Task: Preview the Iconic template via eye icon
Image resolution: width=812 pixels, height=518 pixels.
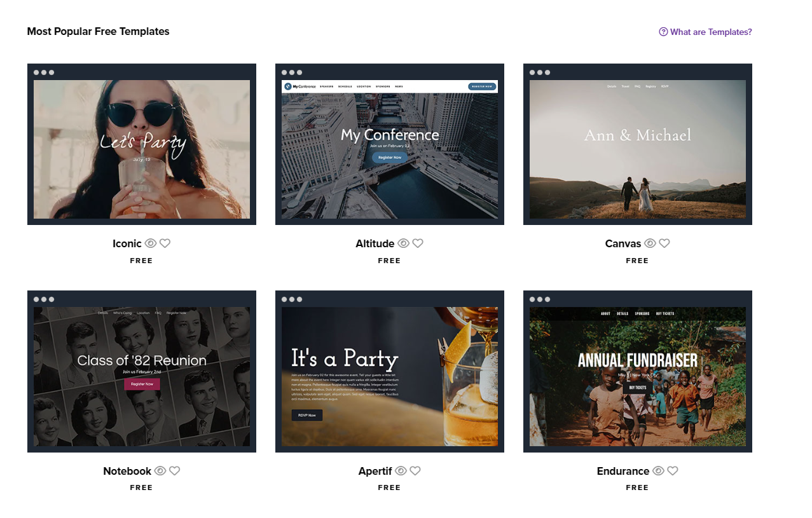Action: (x=151, y=243)
